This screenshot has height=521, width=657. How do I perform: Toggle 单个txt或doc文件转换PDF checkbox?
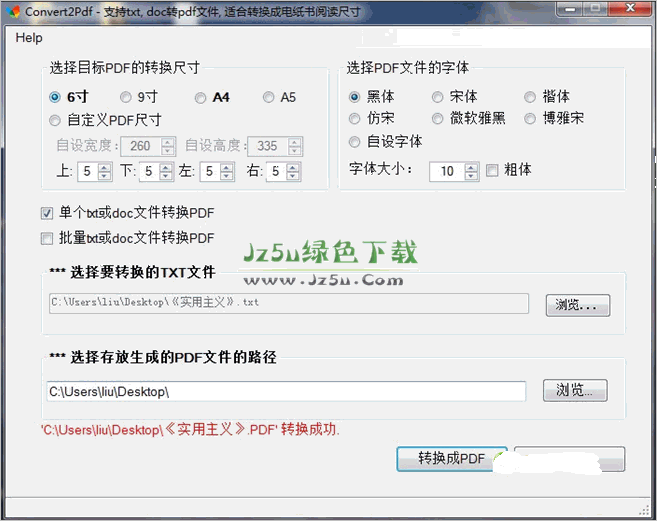47,213
